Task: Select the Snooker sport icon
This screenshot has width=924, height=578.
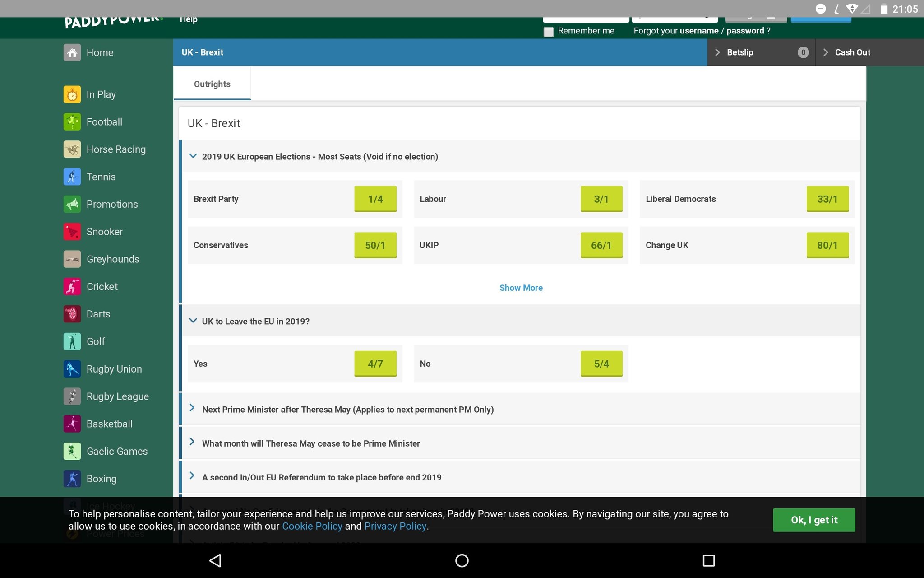Action: coord(72,232)
